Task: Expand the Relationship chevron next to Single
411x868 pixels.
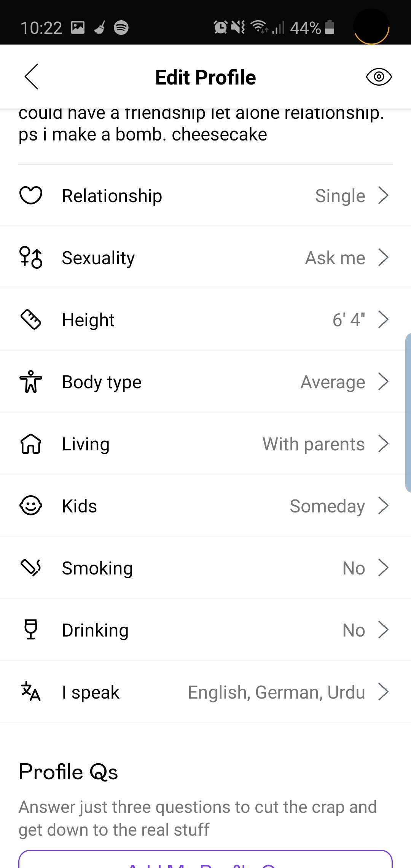Action: click(383, 196)
